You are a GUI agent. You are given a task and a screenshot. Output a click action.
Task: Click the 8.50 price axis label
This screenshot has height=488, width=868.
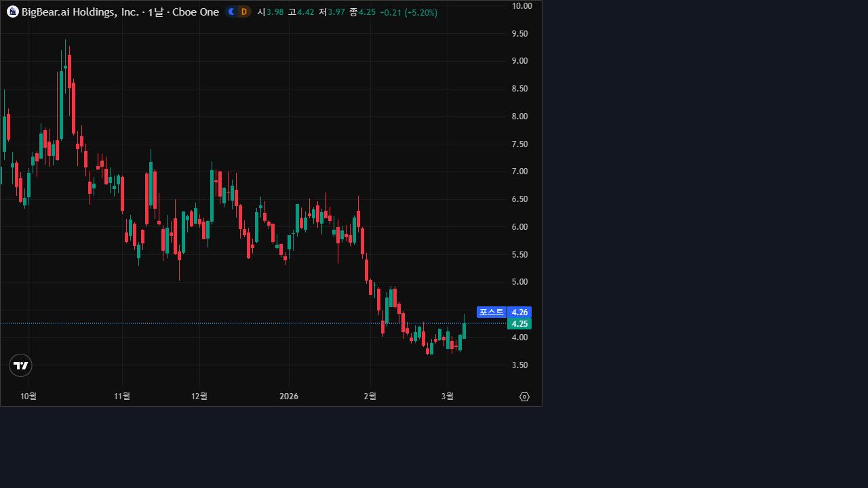tap(520, 89)
